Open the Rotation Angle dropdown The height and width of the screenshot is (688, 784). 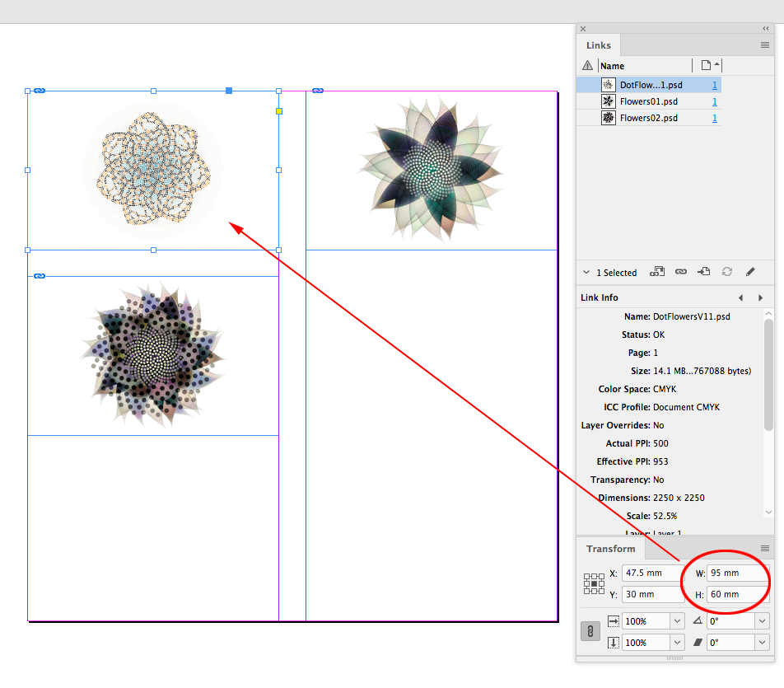pyautogui.click(x=762, y=621)
